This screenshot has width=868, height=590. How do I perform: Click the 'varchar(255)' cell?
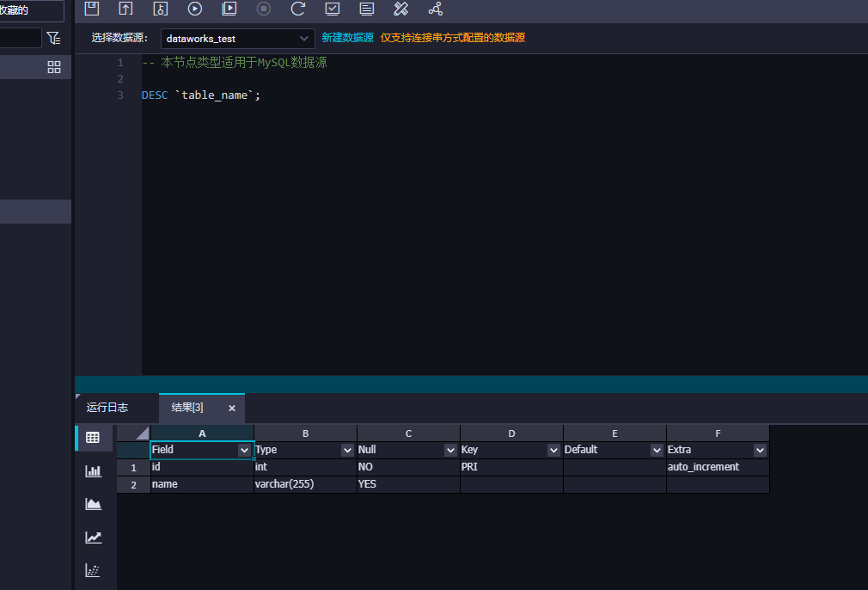[x=306, y=484]
